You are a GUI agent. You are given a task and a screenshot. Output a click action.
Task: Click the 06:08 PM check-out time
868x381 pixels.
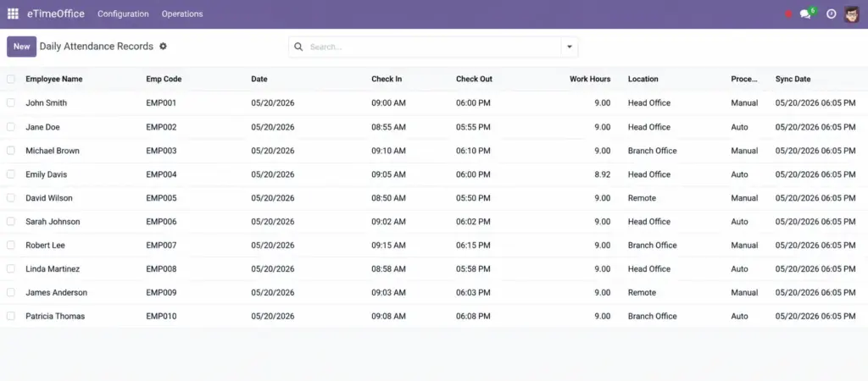pos(473,317)
